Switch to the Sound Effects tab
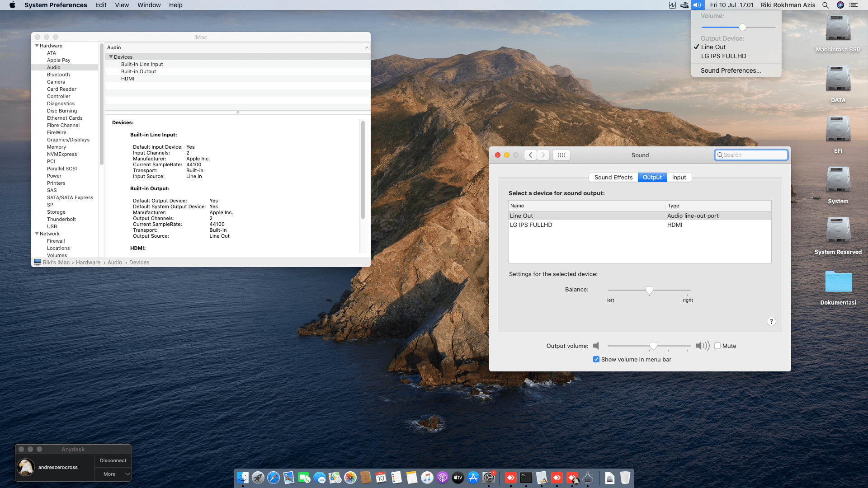Screen dimensions: 868x488 point(613,178)
